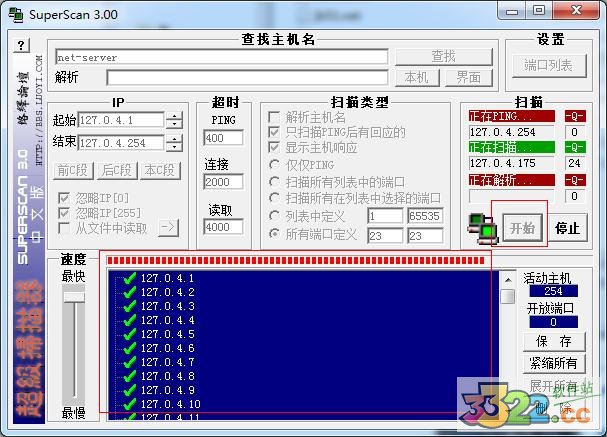Click the -Q- button next to green scanning status
The image size is (607, 437).
pyautogui.click(x=574, y=147)
